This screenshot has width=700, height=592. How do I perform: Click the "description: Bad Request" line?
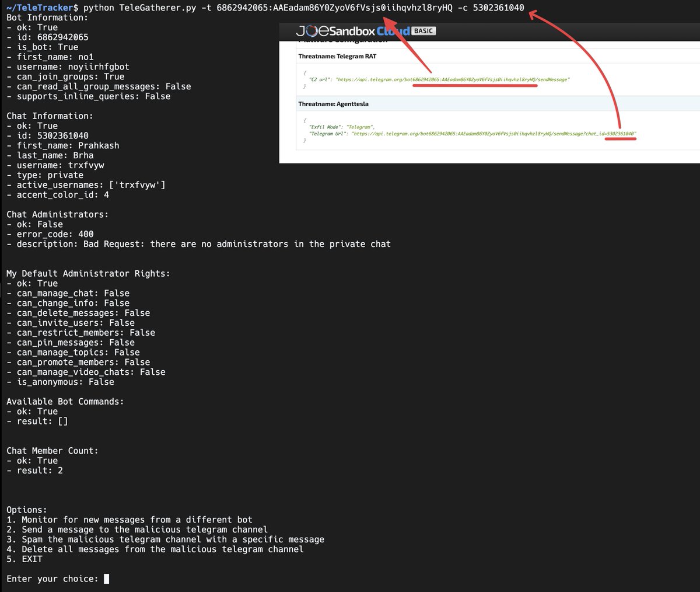click(x=199, y=244)
